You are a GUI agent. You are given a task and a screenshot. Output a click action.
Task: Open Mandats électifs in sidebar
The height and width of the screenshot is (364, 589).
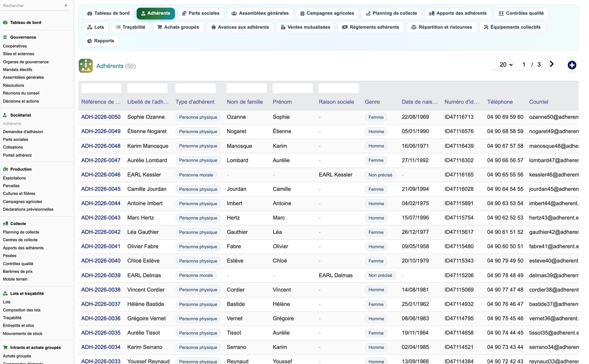pos(18,70)
